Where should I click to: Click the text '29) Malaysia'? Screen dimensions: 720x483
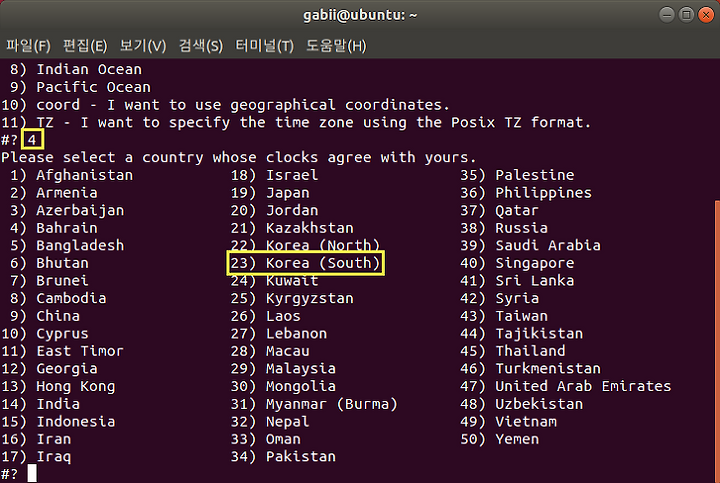pos(283,369)
